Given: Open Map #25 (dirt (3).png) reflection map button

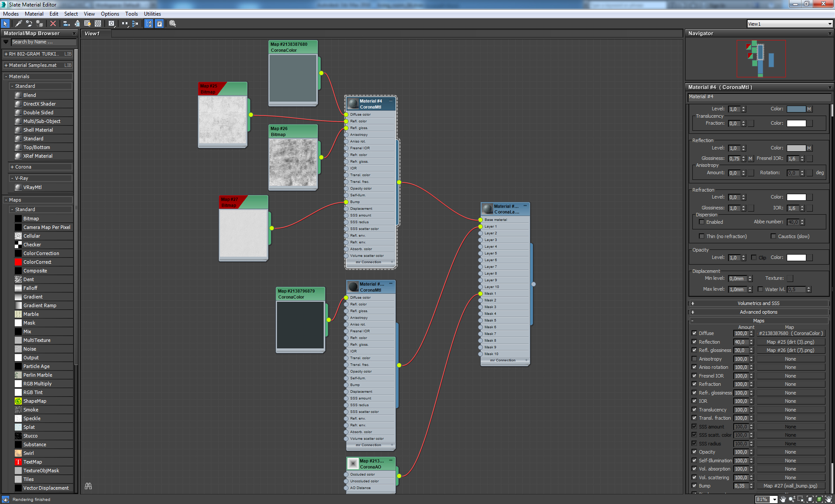Looking at the screenshot, I should [791, 342].
